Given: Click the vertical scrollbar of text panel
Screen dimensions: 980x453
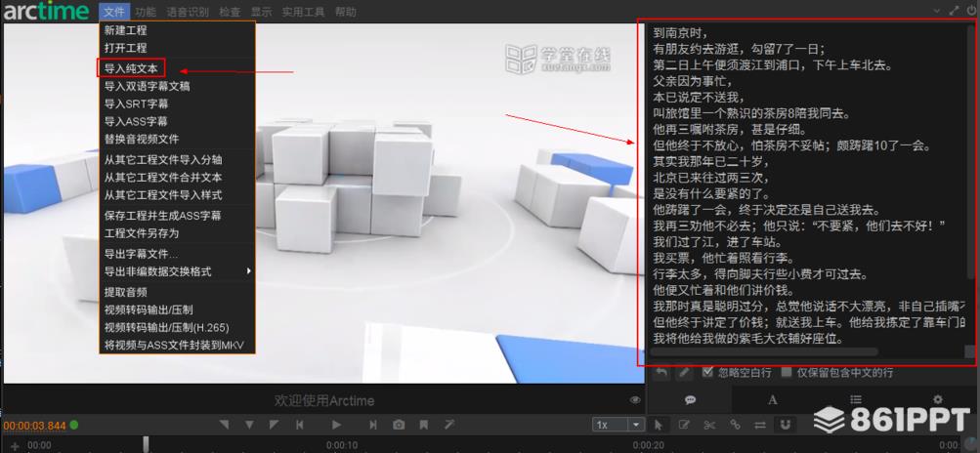Looking at the screenshot, I should (970, 153).
